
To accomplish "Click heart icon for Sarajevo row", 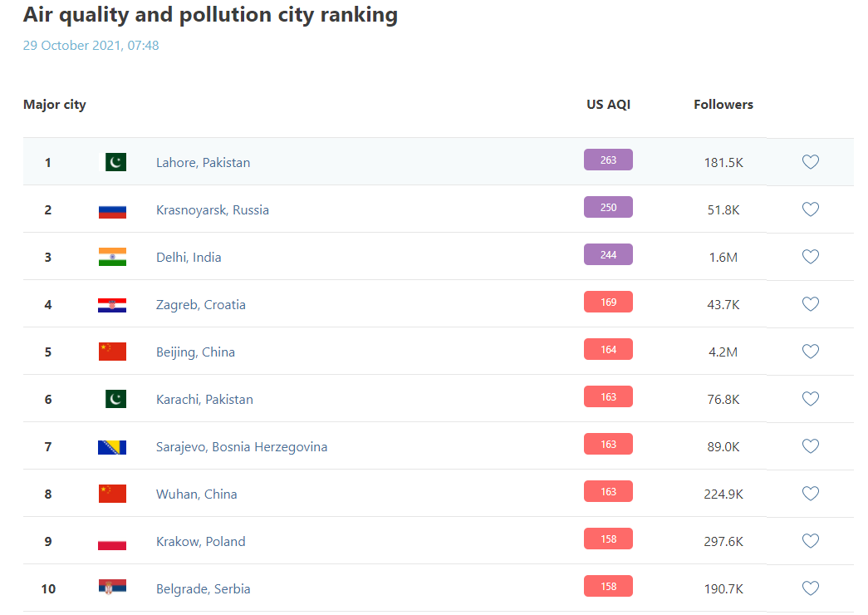I will point(811,446).
